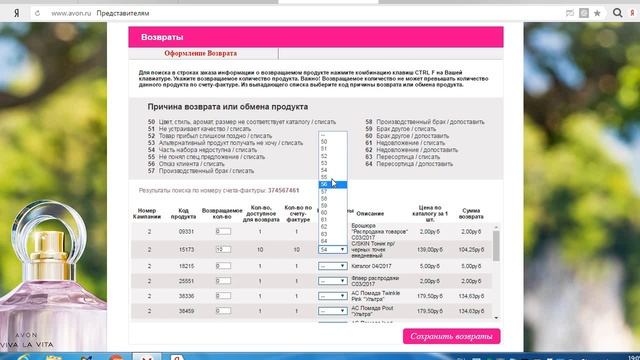Open reason dropdown for product 18215
This screenshot has height=360, width=640.
[333, 266]
